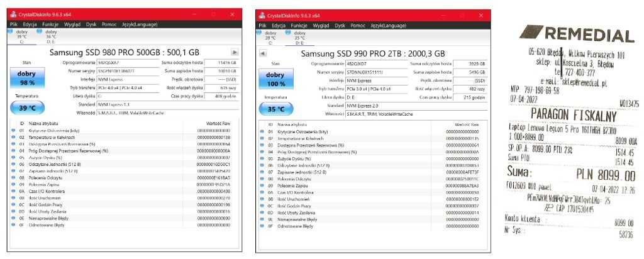Select 'Ilość Uruchomień' row in 990 PRO window

pyautogui.click(x=372, y=199)
